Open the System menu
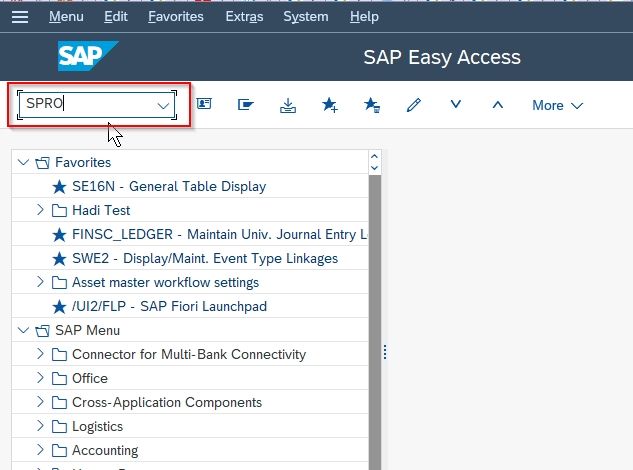This screenshot has height=470, width=633. coord(306,17)
